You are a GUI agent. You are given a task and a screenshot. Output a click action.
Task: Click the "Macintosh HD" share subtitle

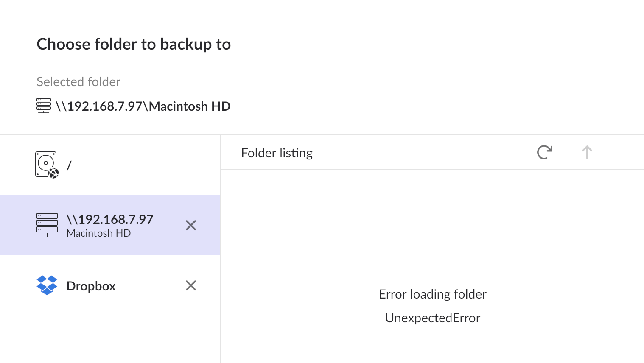[x=98, y=233]
